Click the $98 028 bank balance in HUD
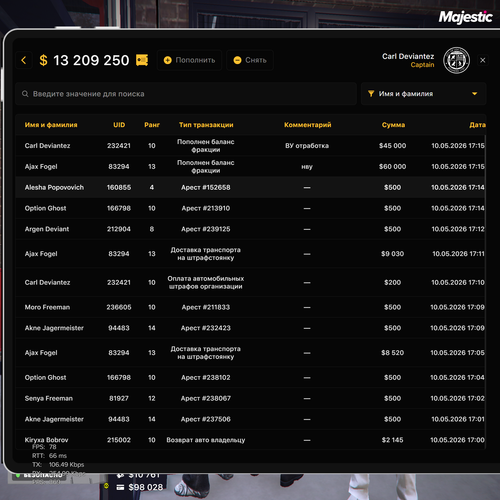 click(146, 487)
